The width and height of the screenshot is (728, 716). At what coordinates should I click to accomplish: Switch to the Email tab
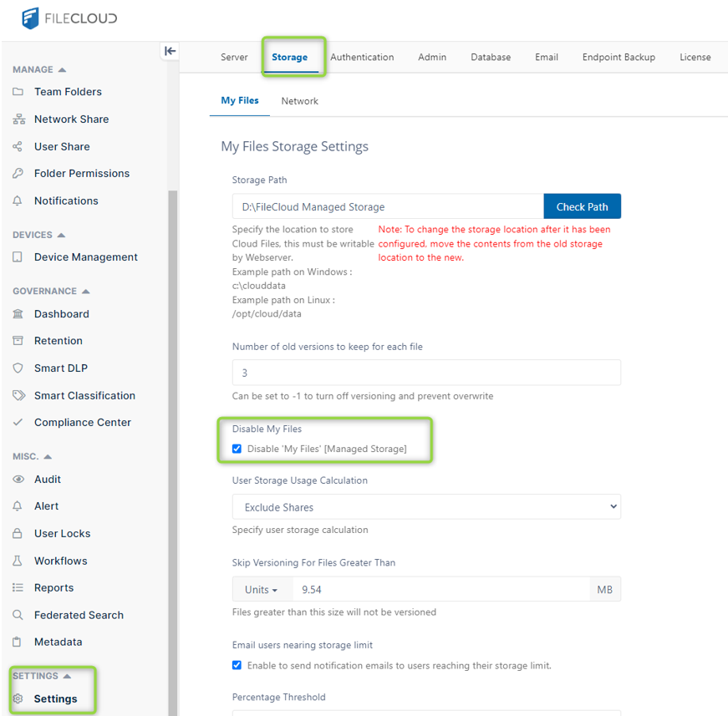pyautogui.click(x=547, y=57)
